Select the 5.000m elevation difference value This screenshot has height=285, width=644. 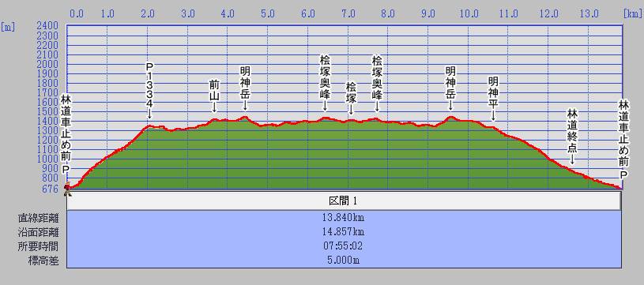coord(344,261)
